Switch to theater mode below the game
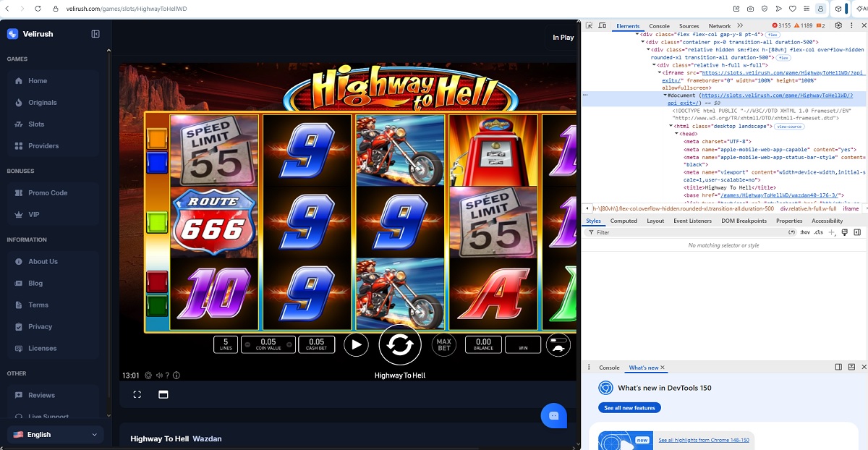 point(163,394)
